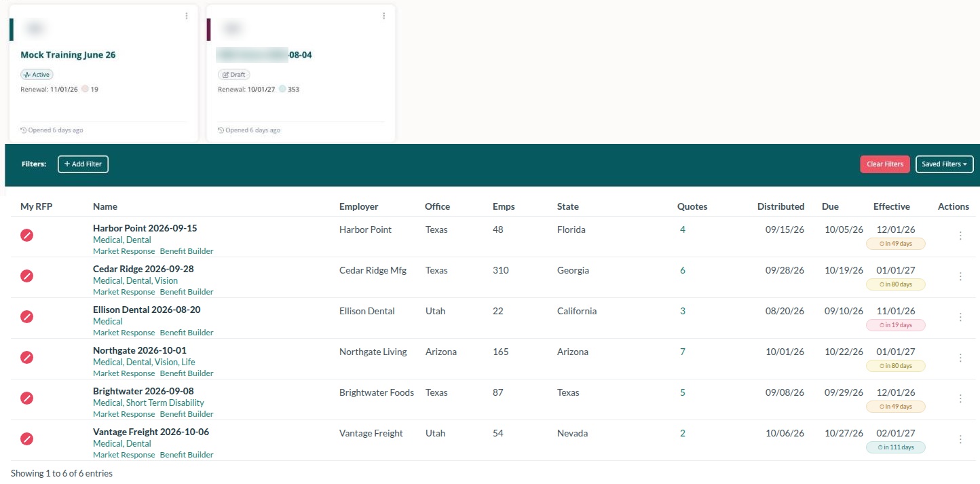Sort table by Distributed column header
The width and height of the screenshot is (980, 484).
coord(780,206)
